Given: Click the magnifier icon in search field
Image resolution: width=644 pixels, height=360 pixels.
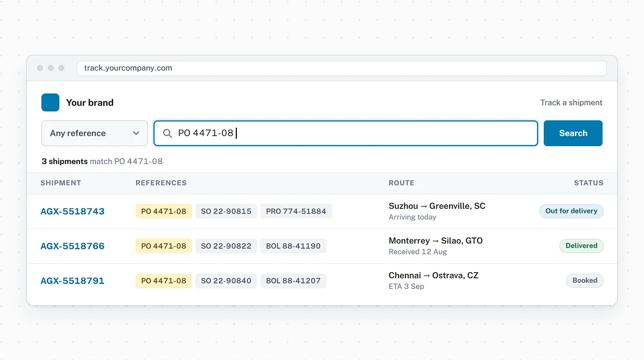Looking at the screenshot, I should (x=167, y=133).
